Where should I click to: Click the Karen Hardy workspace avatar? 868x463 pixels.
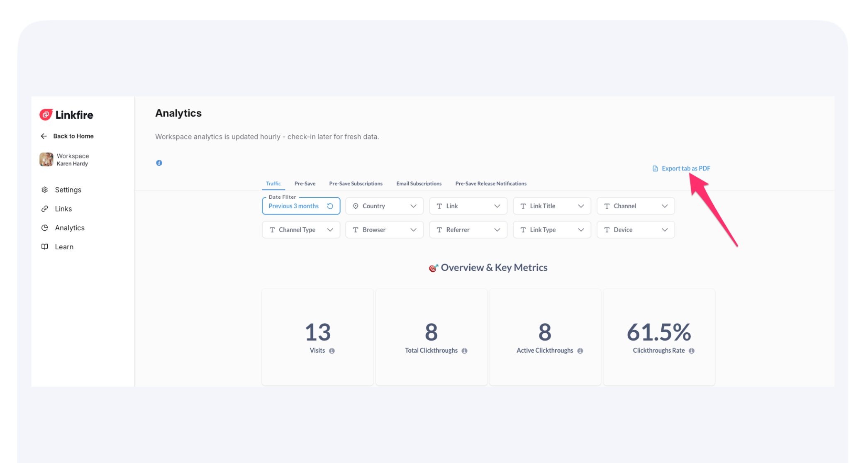[x=46, y=159]
